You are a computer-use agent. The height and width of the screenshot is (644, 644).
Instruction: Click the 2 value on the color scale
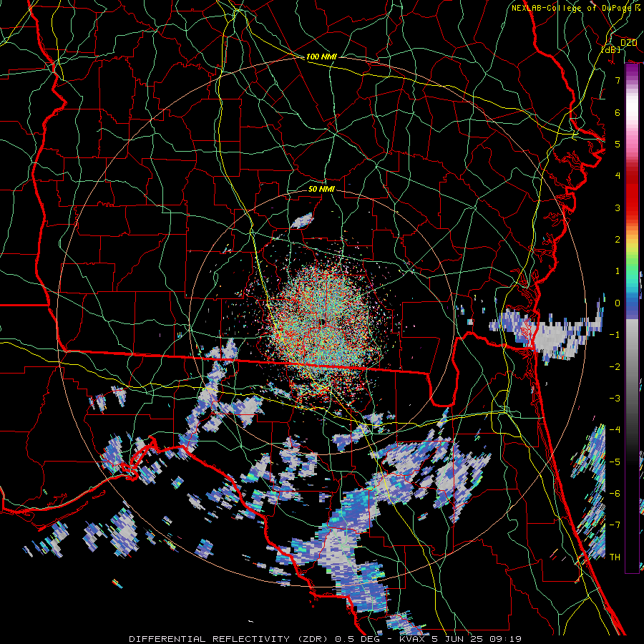[618, 240]
